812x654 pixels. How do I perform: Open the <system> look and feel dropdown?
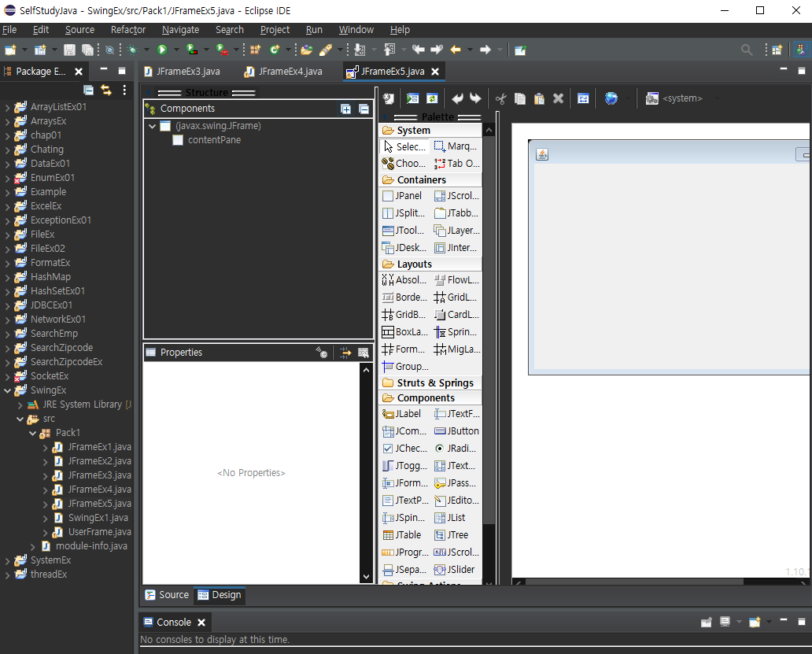682,98
